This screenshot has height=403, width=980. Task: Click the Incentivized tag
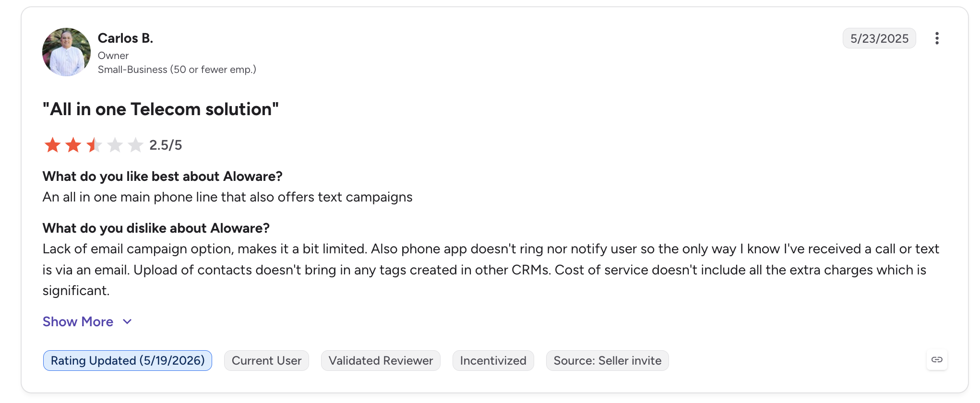point(493,361)
